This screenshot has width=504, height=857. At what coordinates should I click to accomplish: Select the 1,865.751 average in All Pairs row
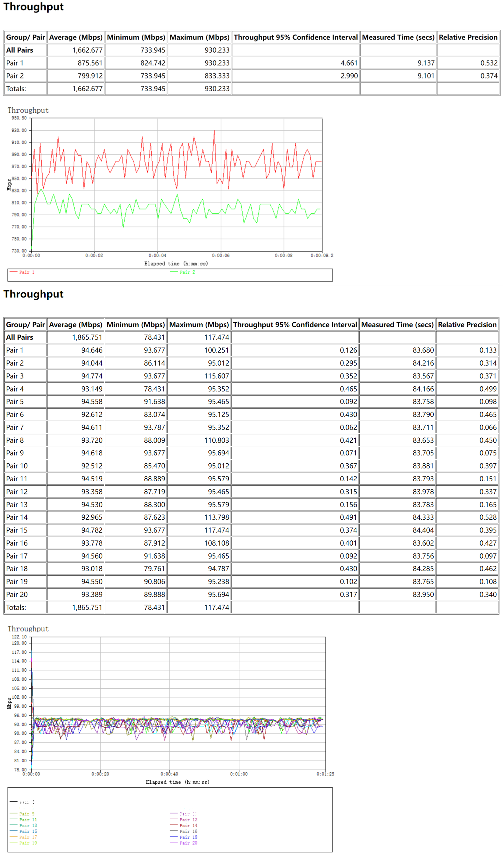click(87, 337)
